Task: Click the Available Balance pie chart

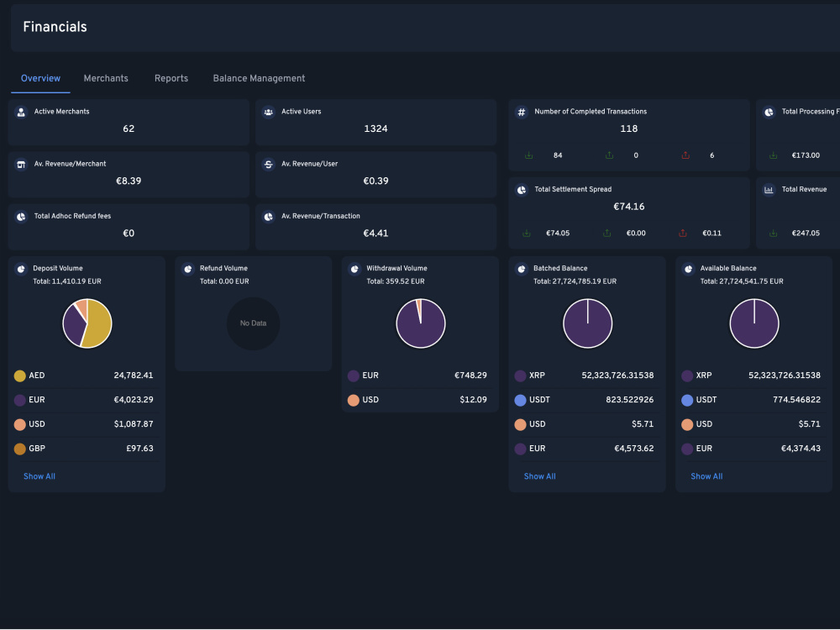Action: coord(754,323)
